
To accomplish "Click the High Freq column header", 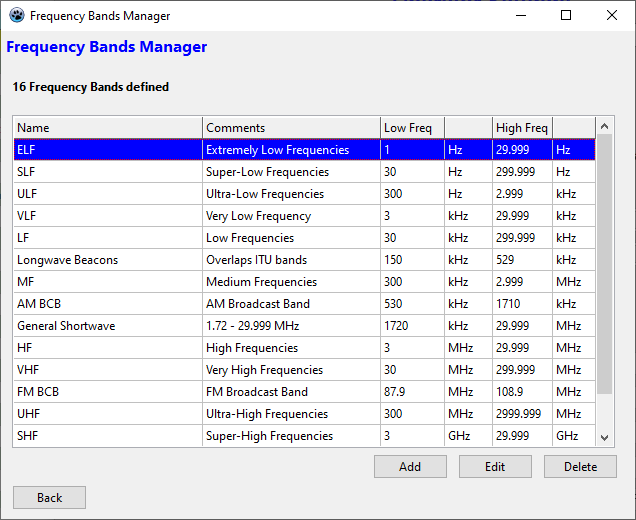I will tap(522, 128).
